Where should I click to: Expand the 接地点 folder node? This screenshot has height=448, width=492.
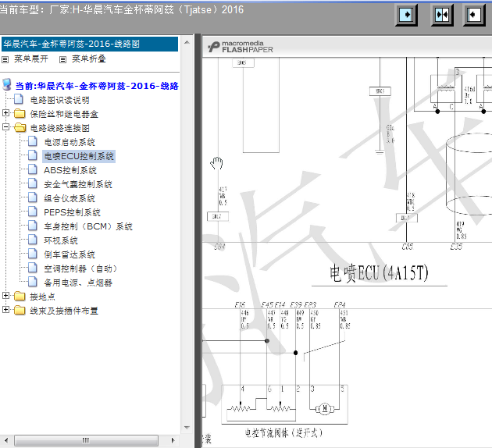5,295
